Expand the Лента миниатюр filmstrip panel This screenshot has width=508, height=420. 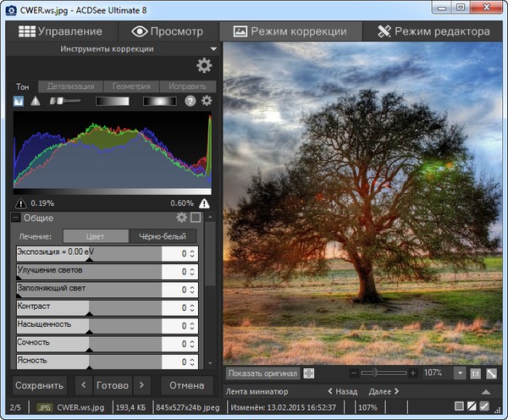tap(486, 392)
